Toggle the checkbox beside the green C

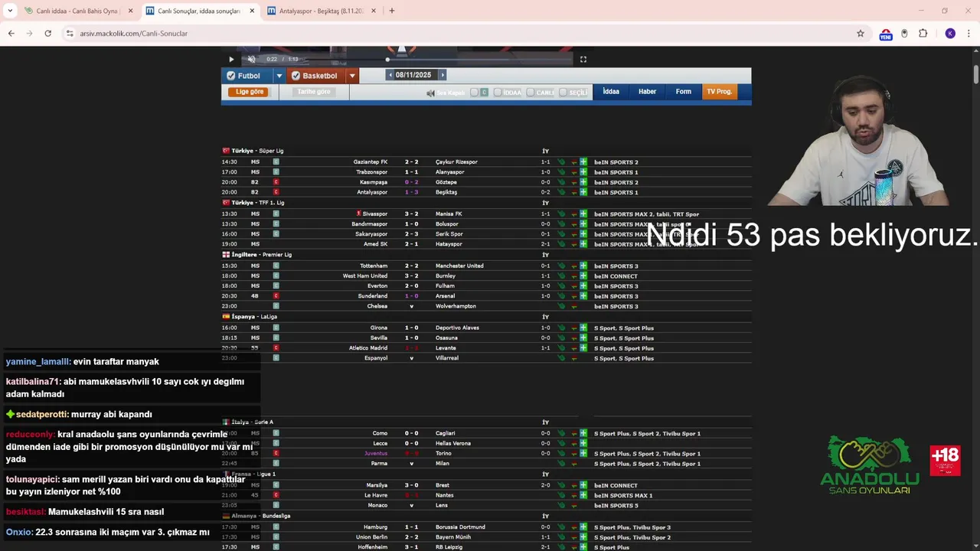[474, 93]
